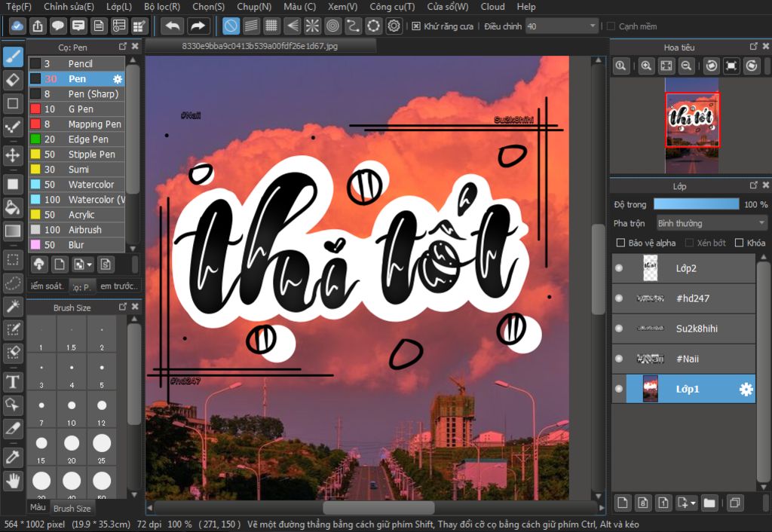Zoom in on Navigator panel
The width and height of the screenshot is (772, 532).
pos(646,66)
